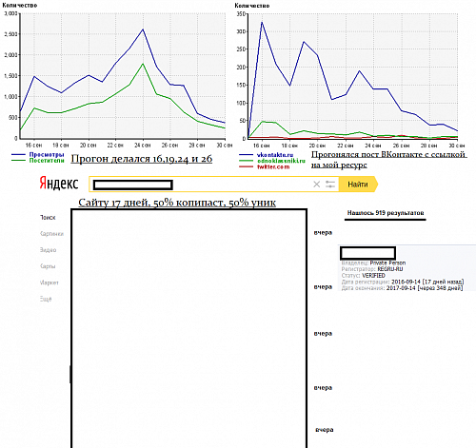Switch to the Видео tab

tap(48, 250)
